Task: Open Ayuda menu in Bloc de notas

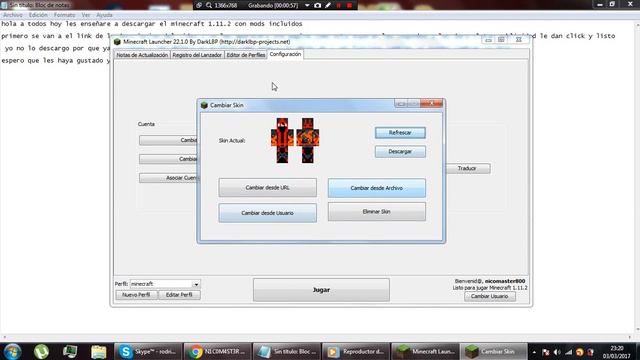Action: (104, 15)
